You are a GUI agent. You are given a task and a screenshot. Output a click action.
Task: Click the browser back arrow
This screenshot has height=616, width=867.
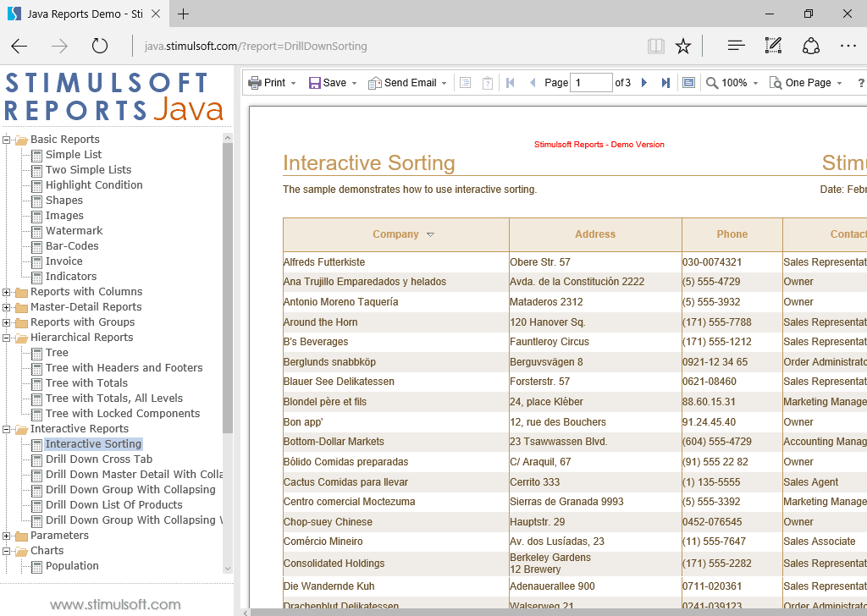click(19, 46)
